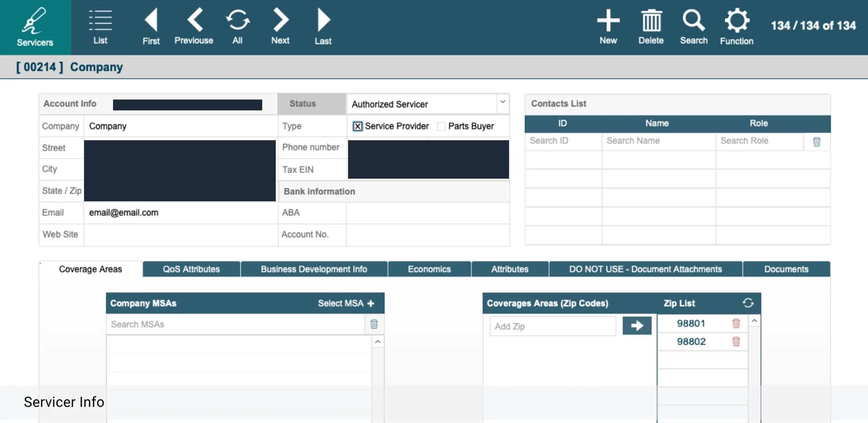Screen dimensions: 868x423
Task: Click the Account No. field
Action: click(x=428, y=235)
